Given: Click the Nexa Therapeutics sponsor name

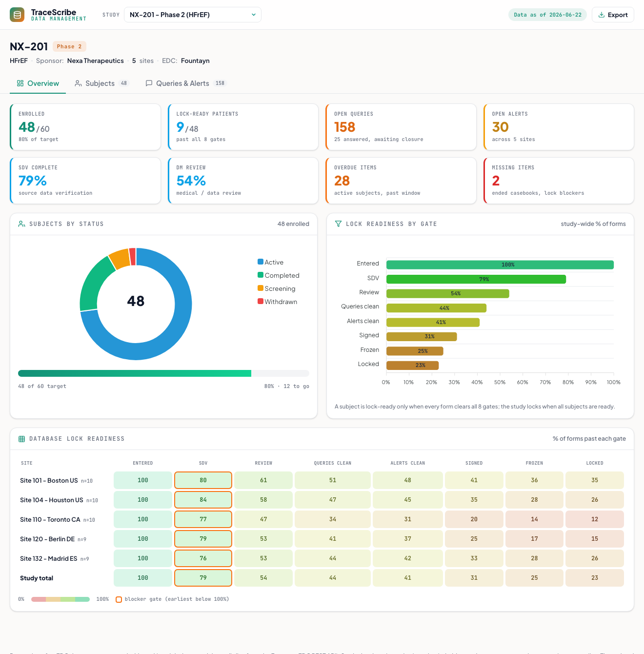Looking at the screenshot, I should [x=96, y=61].
